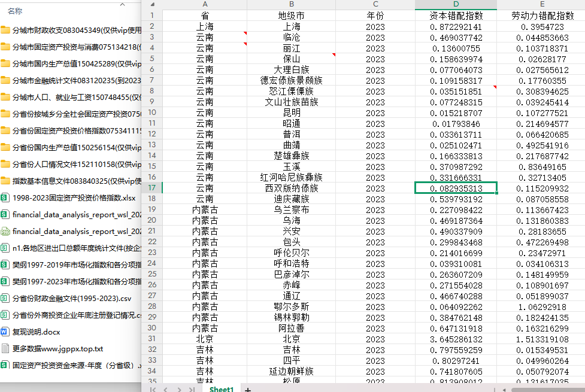Viewport: 585px width, 392px height.
Task: Click header cell 资本错配指数
Action: tap(456, 16)
